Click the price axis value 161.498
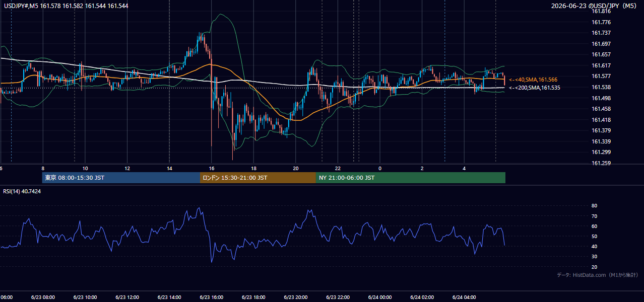Image resolution: width=644 pixels, height=302 pixels. (601, 98)
